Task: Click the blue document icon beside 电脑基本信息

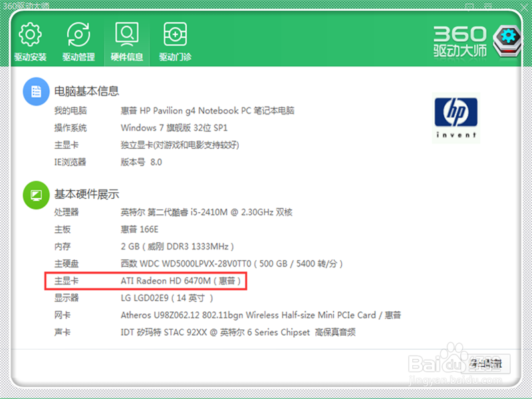Action: 36,92
